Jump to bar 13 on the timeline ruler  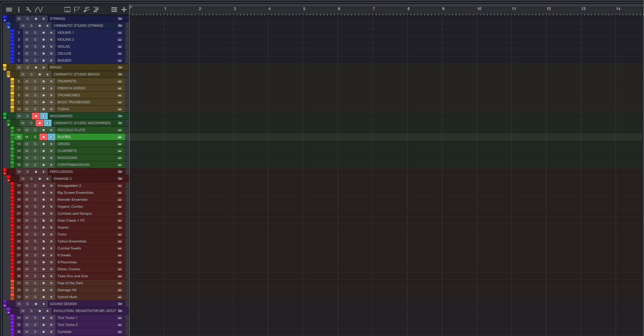(x=583, y=9)
